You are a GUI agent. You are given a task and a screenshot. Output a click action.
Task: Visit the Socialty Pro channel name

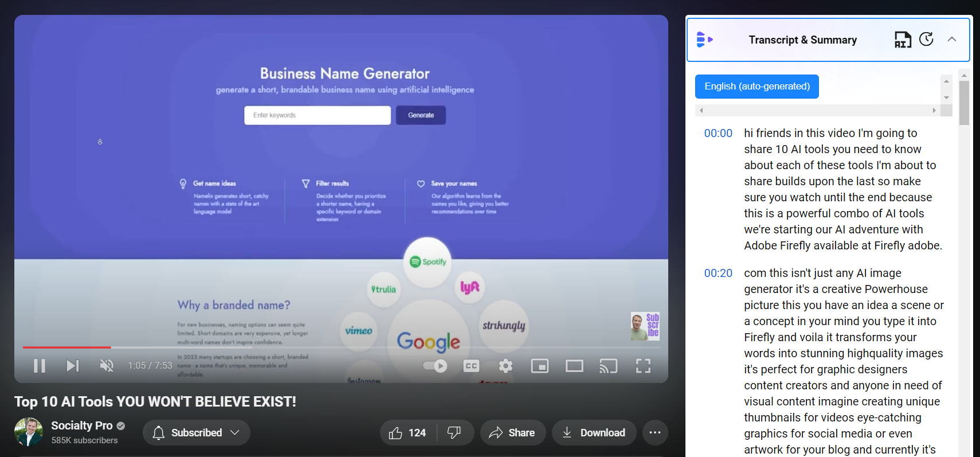[x=82, y=425]
